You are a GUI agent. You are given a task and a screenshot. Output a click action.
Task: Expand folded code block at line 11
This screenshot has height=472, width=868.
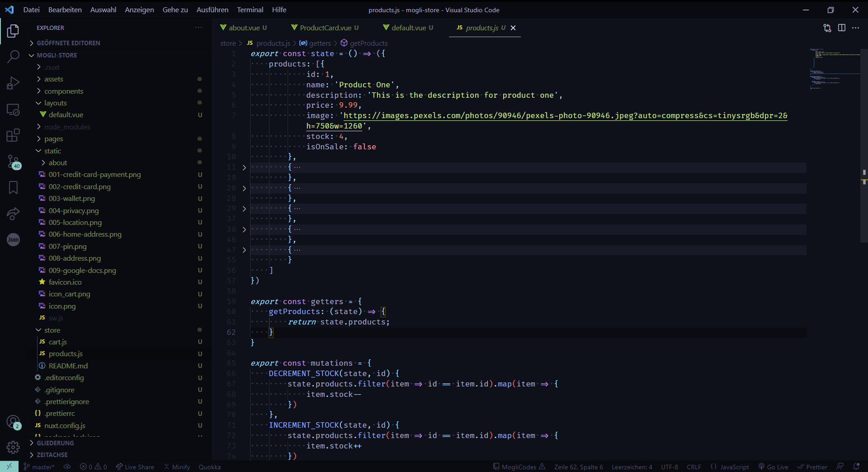click(244, 167)
